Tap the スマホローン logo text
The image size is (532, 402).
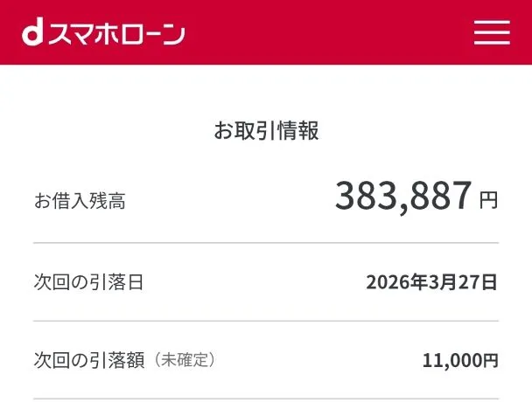[x=115, y=33]
